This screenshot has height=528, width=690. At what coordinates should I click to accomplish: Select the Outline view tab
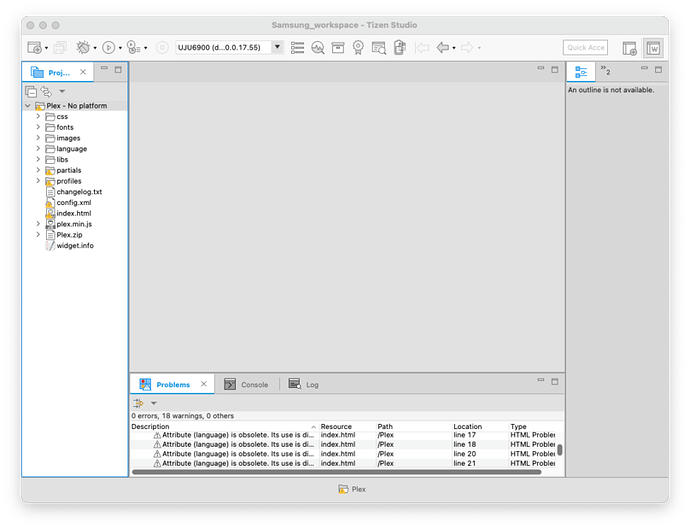click(x=581, y=72)
